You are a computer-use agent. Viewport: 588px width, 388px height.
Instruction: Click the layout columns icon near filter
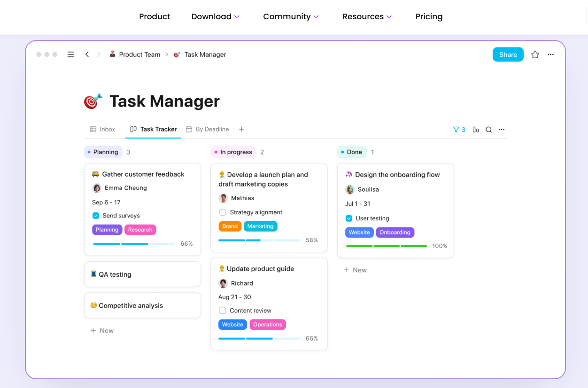[x=476, y=130]
